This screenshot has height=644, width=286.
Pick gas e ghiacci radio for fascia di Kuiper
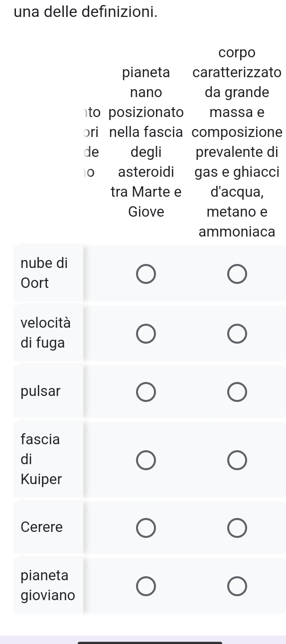(237, 460)
